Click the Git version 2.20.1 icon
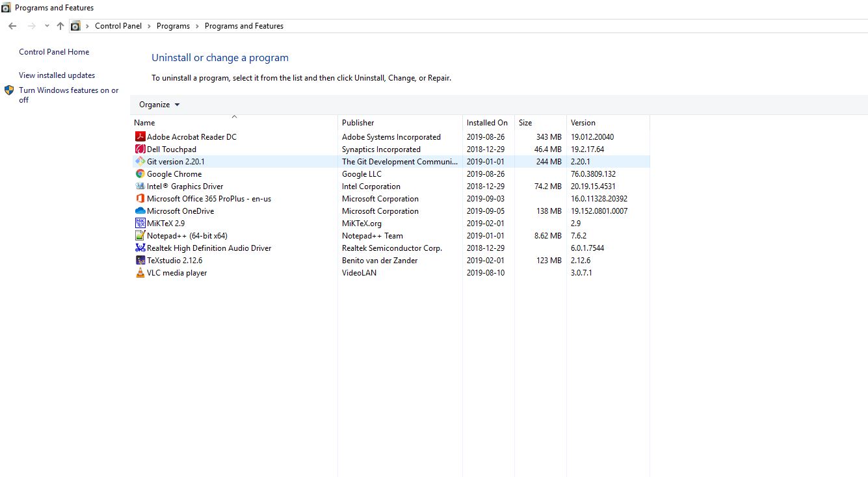This screenshot has width=868, height=477. (140, 161)
